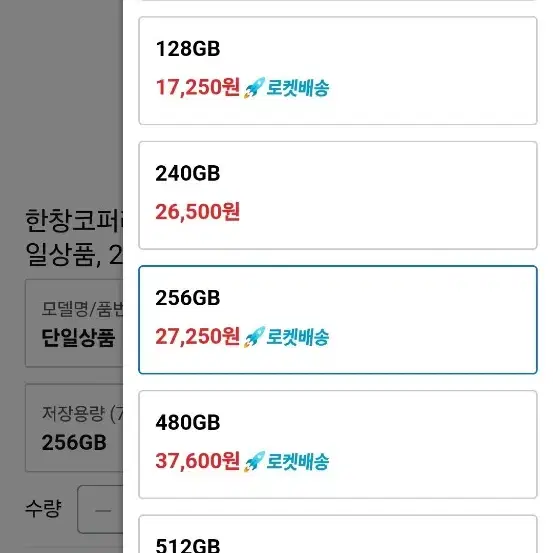Open the 저장용량 256GB selector box
553x553 pixels.
pyautogui.click(x=74, y=428)
